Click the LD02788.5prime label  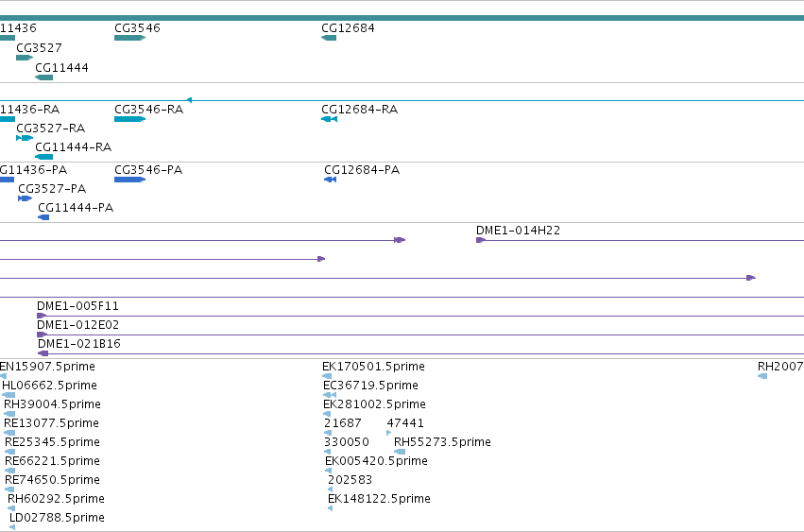pyautogui.click(x=57, y=518)
